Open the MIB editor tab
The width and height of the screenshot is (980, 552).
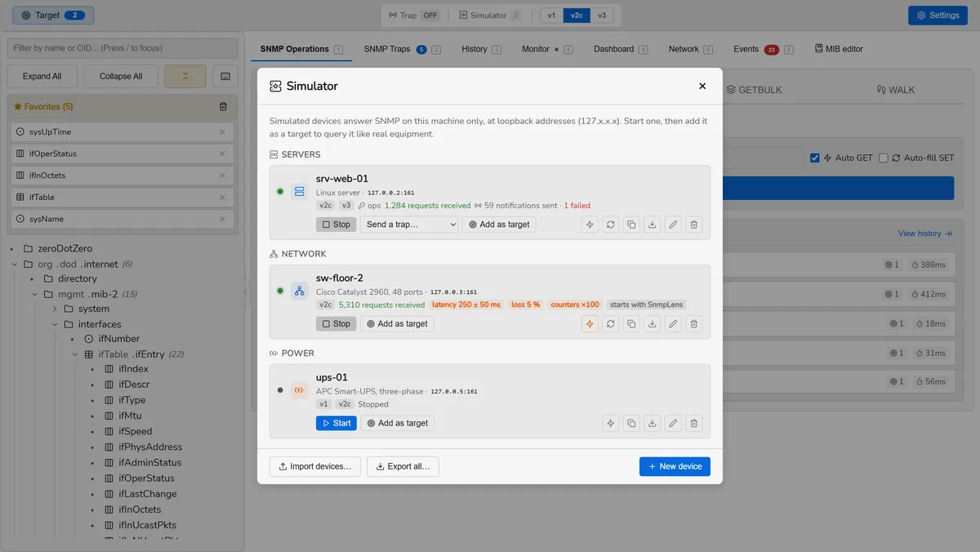coord(839,49)
